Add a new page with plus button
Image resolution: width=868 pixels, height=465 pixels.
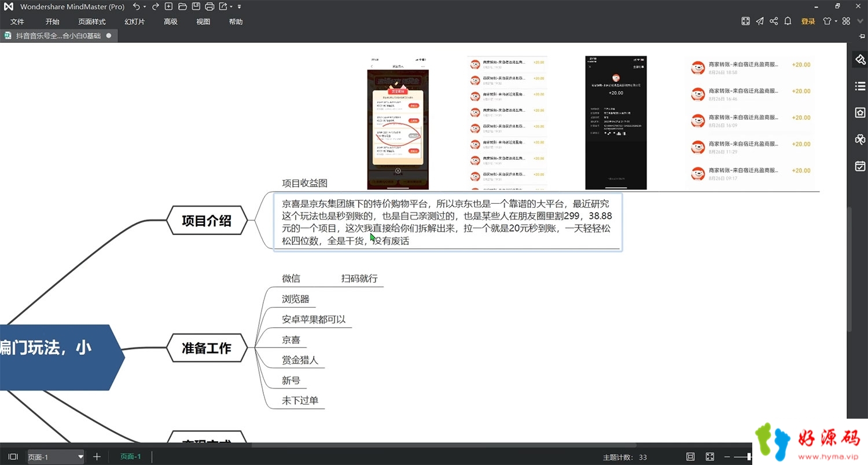click(97, 457)
